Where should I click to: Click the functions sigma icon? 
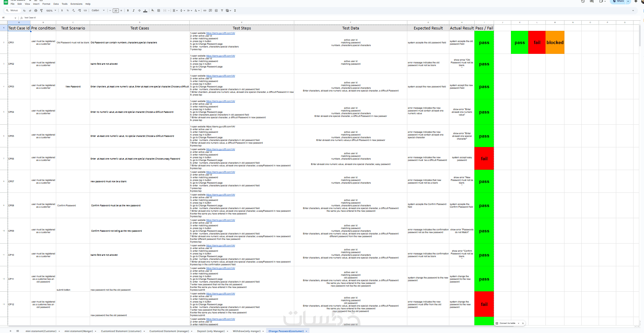pos(235,11)
